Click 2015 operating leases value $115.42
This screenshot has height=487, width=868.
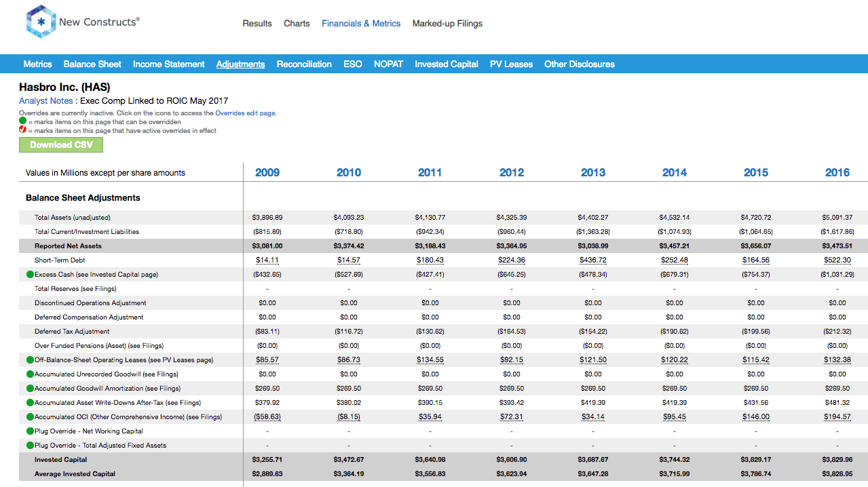pos(756,360)
